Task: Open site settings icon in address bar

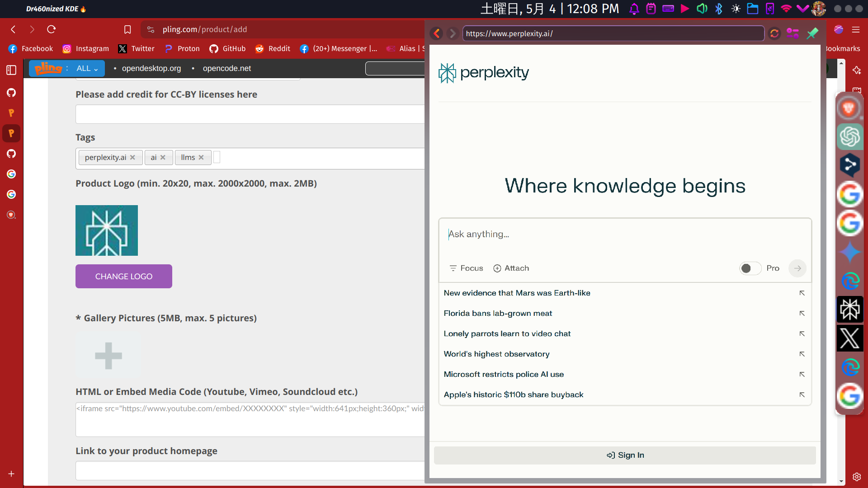Action: (x=151, y=29)
